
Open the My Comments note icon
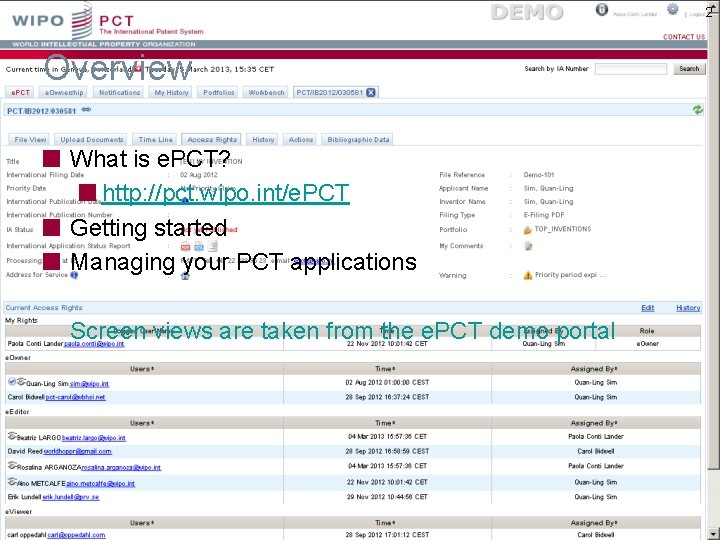click(528, 246)
